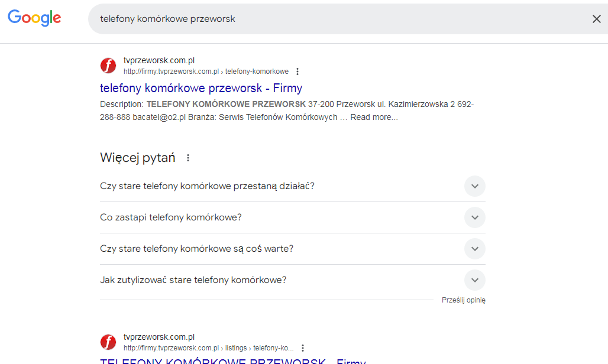608x364 pixels.
Task: Click second result's tvprzeworsk.com.pl site name
Action: point(159,337)
